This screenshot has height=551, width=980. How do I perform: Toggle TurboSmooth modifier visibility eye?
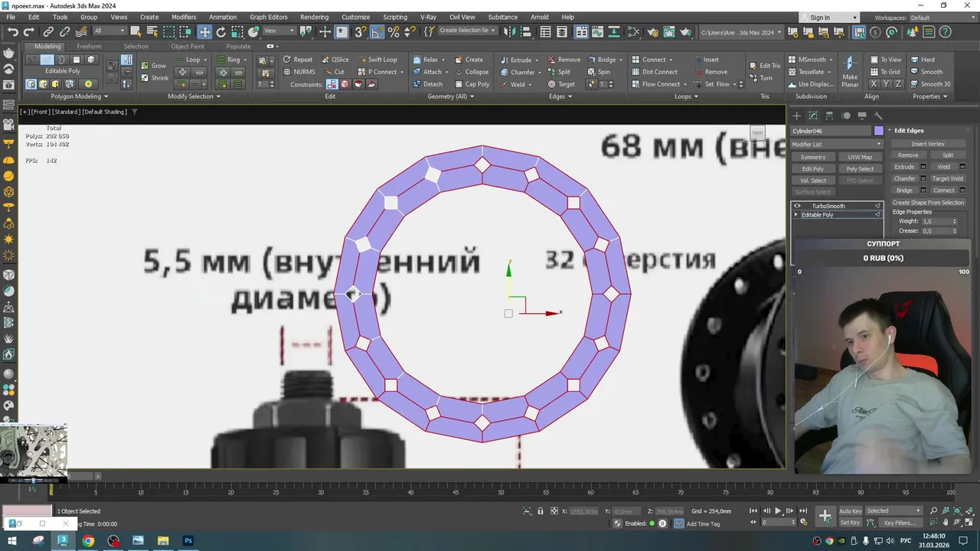797,206
